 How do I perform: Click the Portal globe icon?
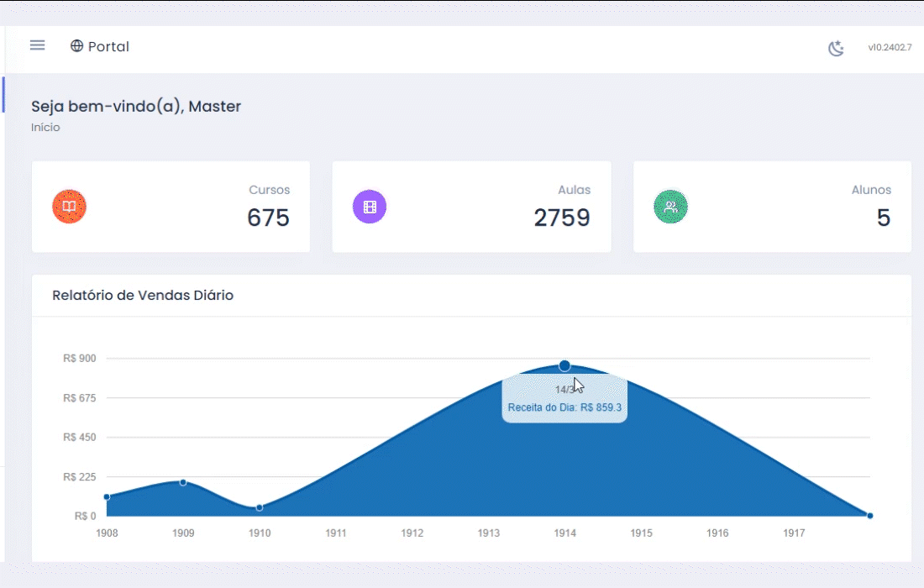[76, 46]
